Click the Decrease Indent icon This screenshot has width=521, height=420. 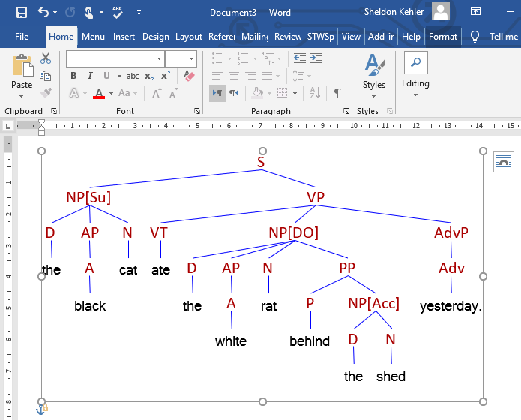pos(300,58)
